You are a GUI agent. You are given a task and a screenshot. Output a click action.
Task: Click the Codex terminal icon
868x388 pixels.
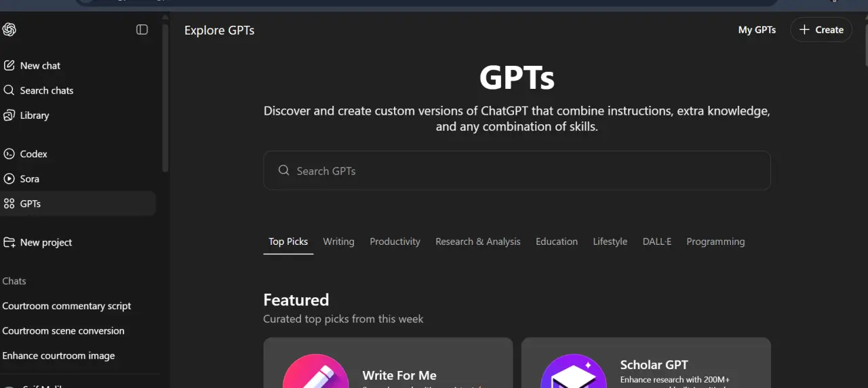9,154
